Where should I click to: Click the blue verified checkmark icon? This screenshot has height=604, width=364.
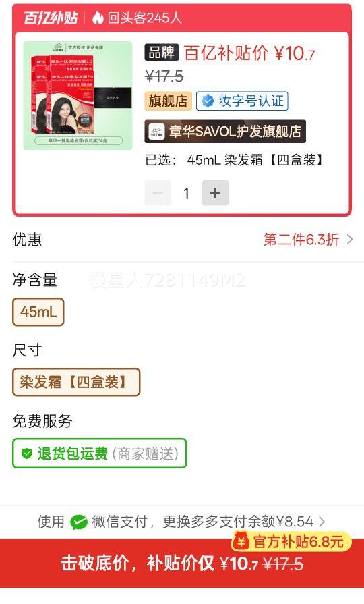click(208, 101)
